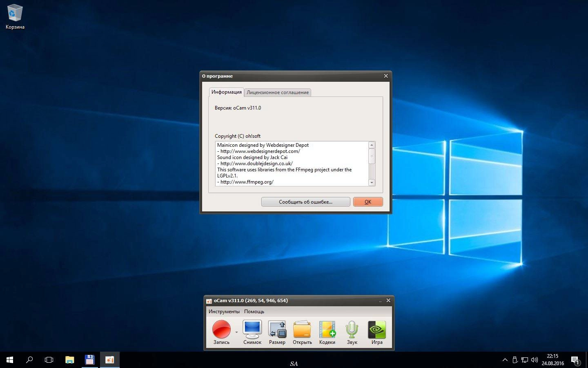The height and width of the screenshot is (368, 588).
Task: Click the oCam taskbar button
Action: click(109, 360)
